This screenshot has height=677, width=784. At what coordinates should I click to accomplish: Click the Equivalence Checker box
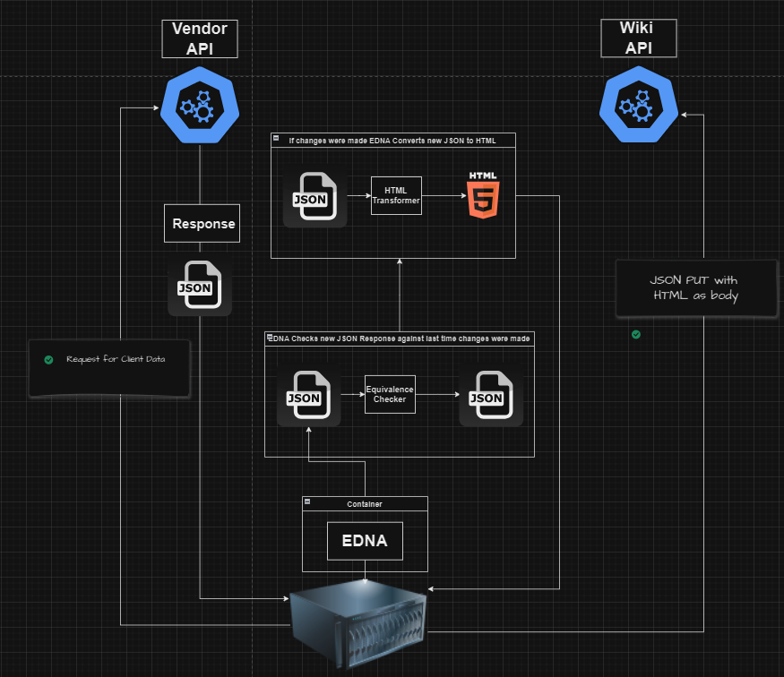(389, 394)
